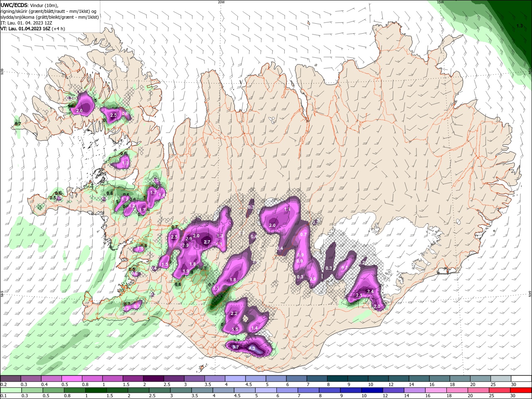Click the upper-row legend swatch labeled 0.2
The height and width of the screenshot is (399, 532).
coord(11,379)
